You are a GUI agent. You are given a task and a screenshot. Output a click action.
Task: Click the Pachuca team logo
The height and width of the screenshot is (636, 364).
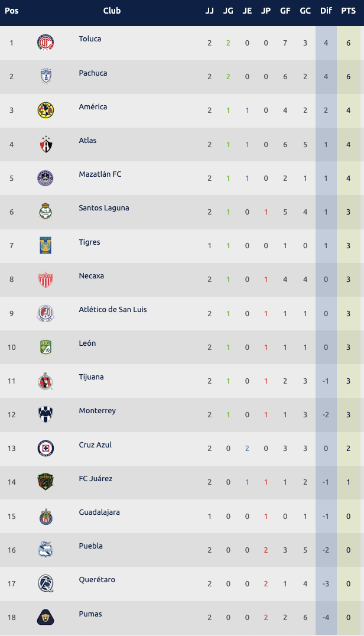click(45, 77)
